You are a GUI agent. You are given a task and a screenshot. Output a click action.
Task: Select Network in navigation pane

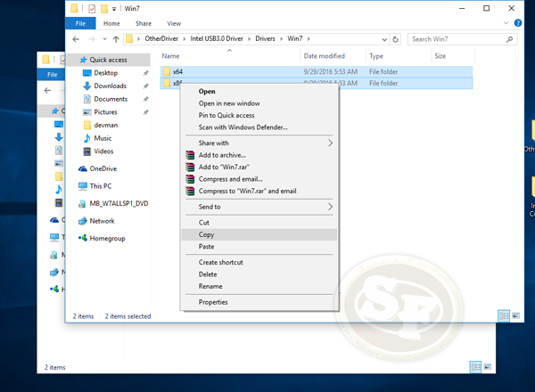102,221
